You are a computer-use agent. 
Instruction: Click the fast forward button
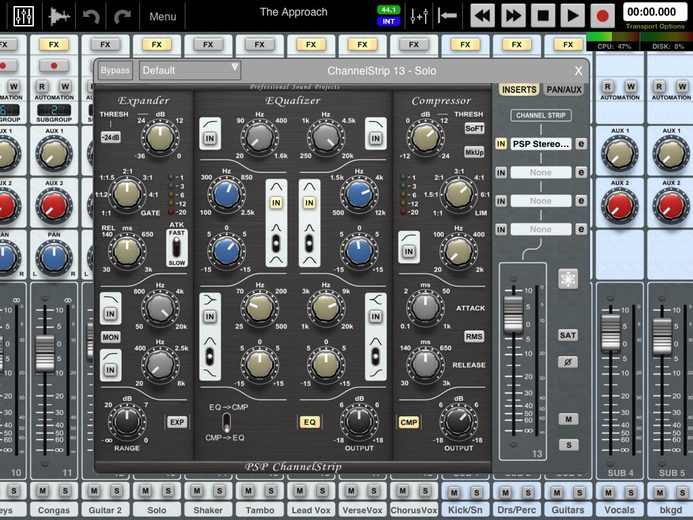[513, 16]
